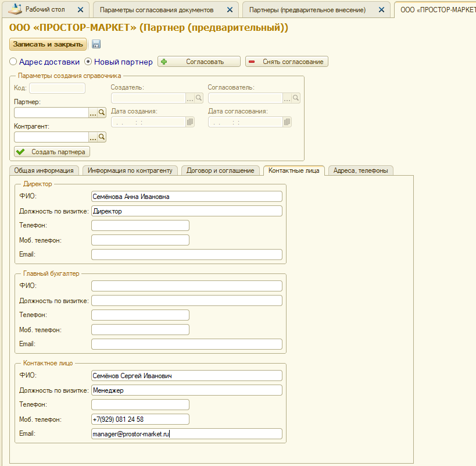The height and width of the screenshot is (466, 476).
Task: Click the Director's Email input field
Action: 187,255
